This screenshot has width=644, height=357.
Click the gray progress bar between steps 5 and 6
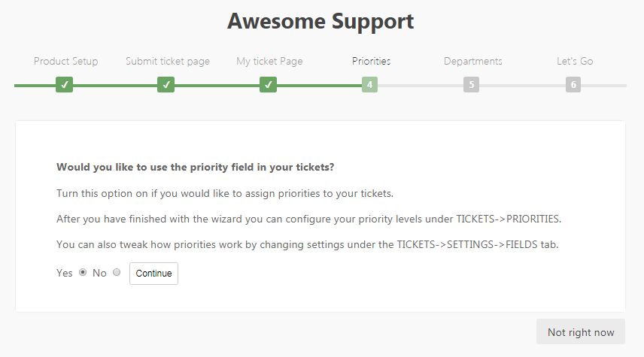pos(522,86)
